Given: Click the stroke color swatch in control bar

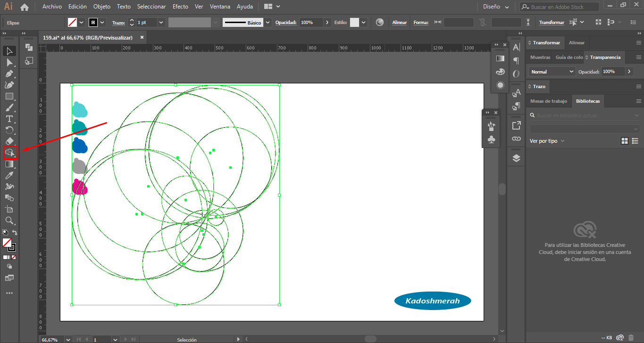Looking at the screenshot, I should pyautogui.click(x=93, y=22).
